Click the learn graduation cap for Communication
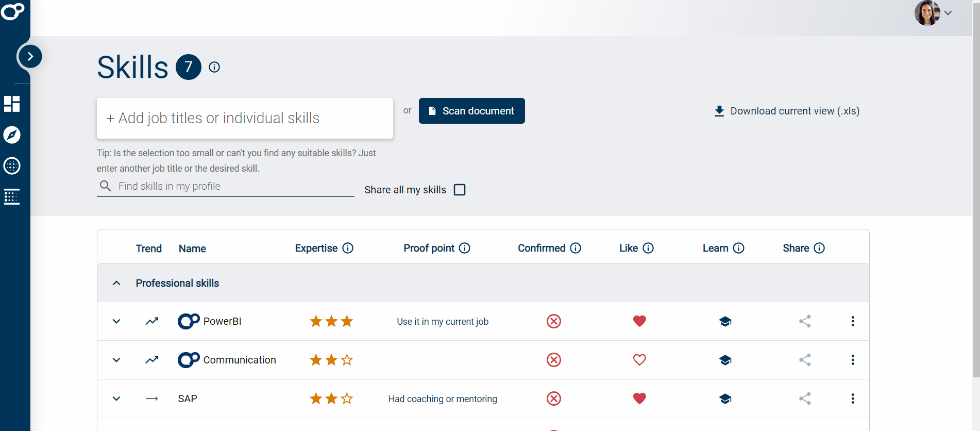Image resolution: width=980 pixels, height=431 pixels. point(725,360)
